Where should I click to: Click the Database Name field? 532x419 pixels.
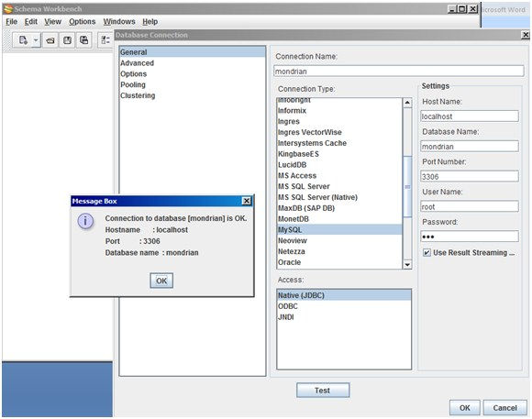point(470,147)
